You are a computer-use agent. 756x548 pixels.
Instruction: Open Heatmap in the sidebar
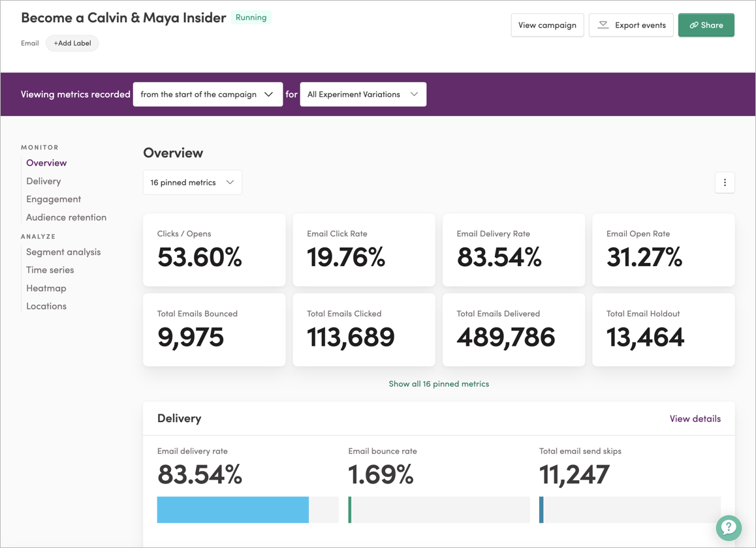[46, 288]
